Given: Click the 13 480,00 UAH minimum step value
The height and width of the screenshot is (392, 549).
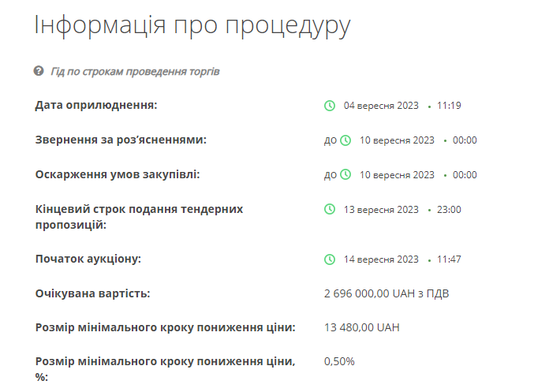Looking at the screenshot, I should [362, 327].
